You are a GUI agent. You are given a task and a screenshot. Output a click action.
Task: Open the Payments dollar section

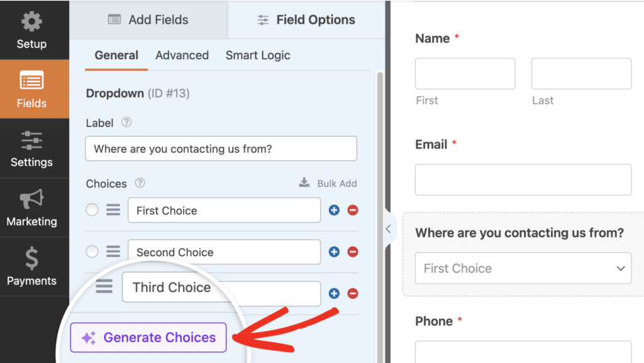point(31,267)
